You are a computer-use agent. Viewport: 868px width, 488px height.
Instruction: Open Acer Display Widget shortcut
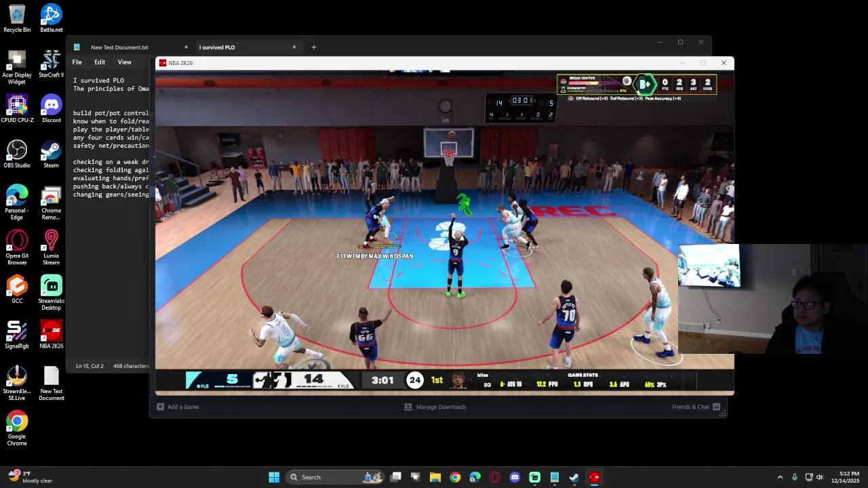pyautogui.click(x=17, y=67)
